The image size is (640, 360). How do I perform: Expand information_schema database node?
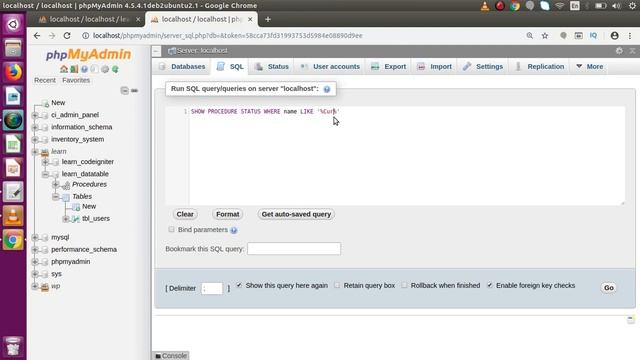click(x=35, y=127)
